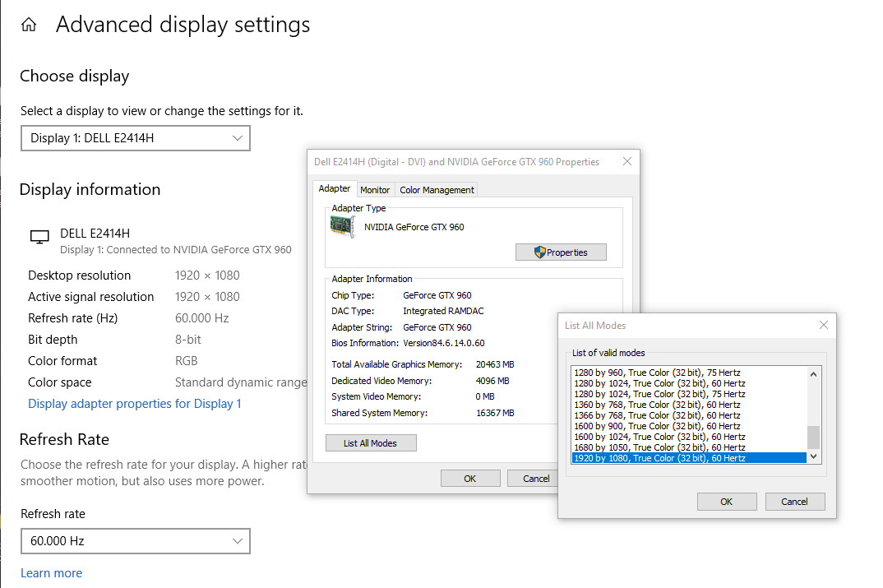Screen dimensions: 883x588
Task: Click the List All Modes button
Action: 371,443
